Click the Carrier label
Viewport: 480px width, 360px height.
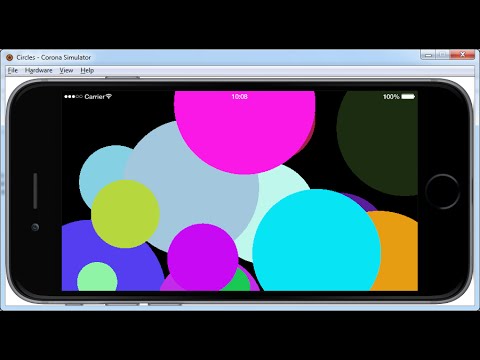click(x=94, y=97)
